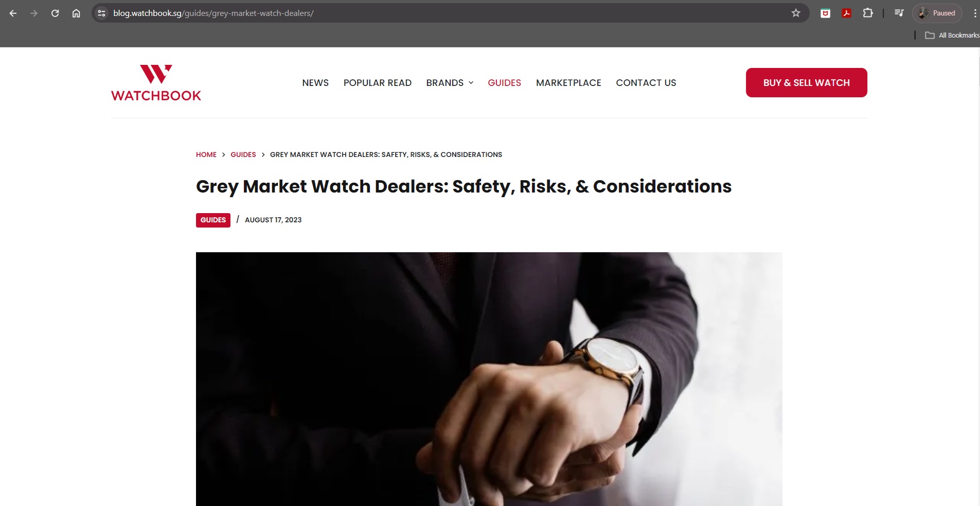980x506 pixels.
Task: Open the wristwatch article hero image
Action: [x=489, y=379]
